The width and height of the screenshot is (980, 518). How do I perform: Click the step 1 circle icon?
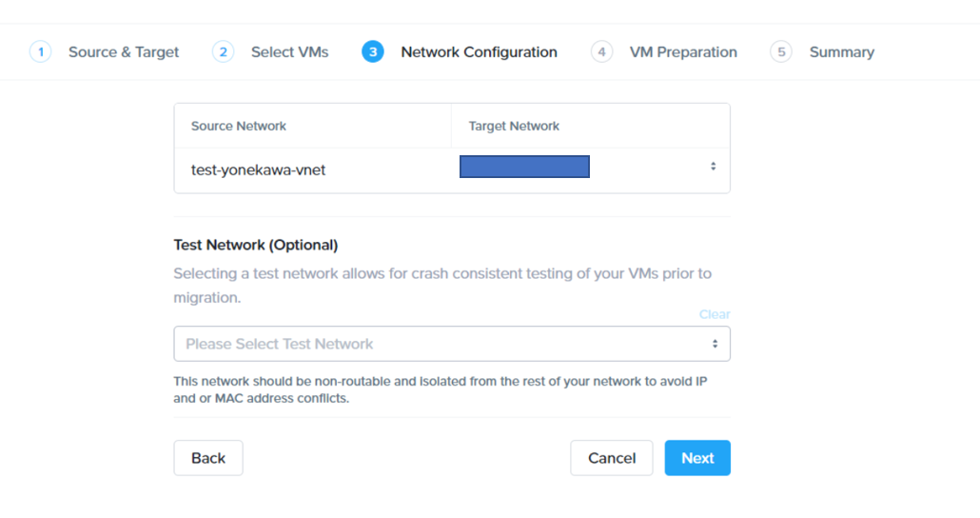tap(40, 52)
